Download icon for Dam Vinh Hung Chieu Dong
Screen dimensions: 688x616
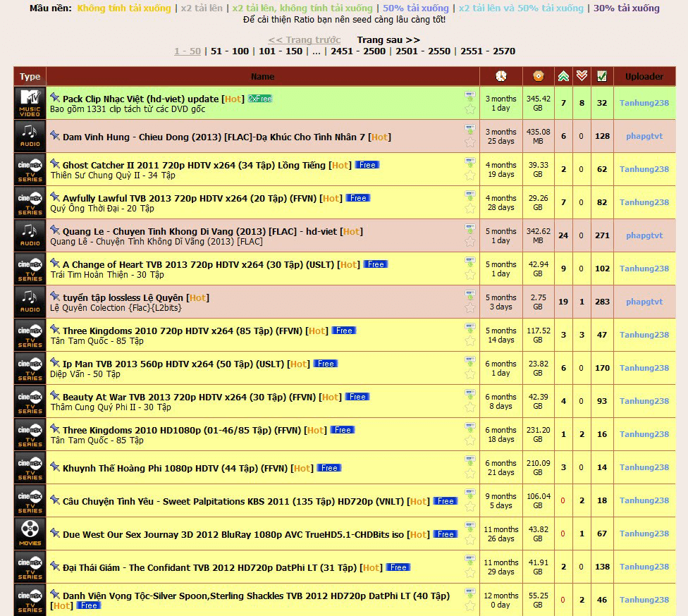470,129
